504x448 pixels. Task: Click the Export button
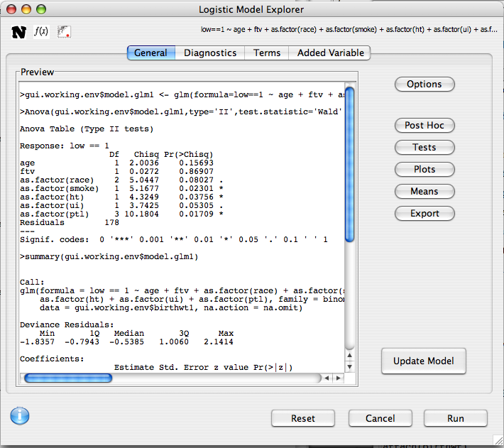424,214
